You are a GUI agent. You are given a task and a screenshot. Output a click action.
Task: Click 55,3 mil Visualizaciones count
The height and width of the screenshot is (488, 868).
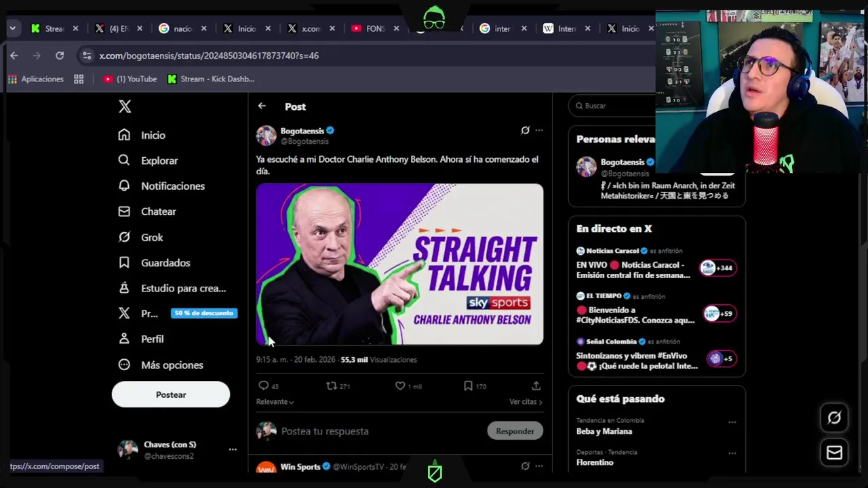click(378, 360)
